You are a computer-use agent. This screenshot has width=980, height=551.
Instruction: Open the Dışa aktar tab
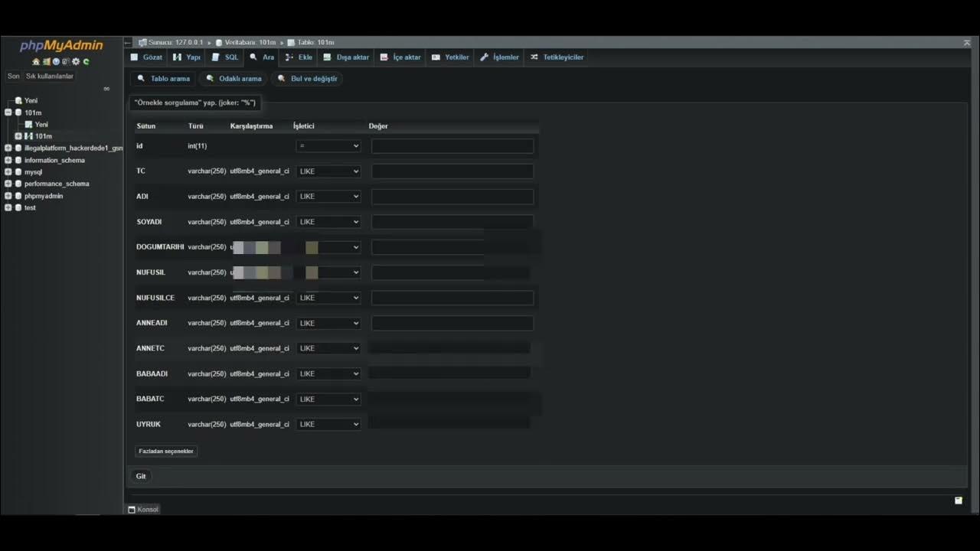point(346,57)
